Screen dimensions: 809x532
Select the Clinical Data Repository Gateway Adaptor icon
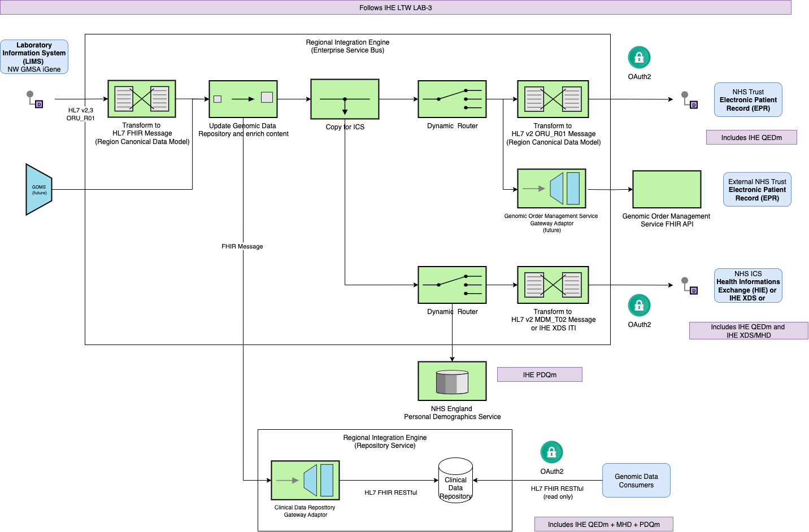point(305,481)
